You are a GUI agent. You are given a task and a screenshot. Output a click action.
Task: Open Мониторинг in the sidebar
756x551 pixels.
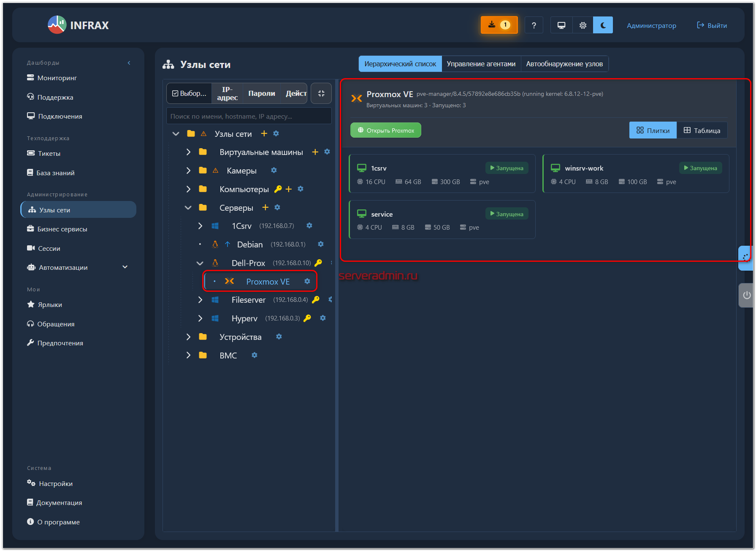point(57,78)
